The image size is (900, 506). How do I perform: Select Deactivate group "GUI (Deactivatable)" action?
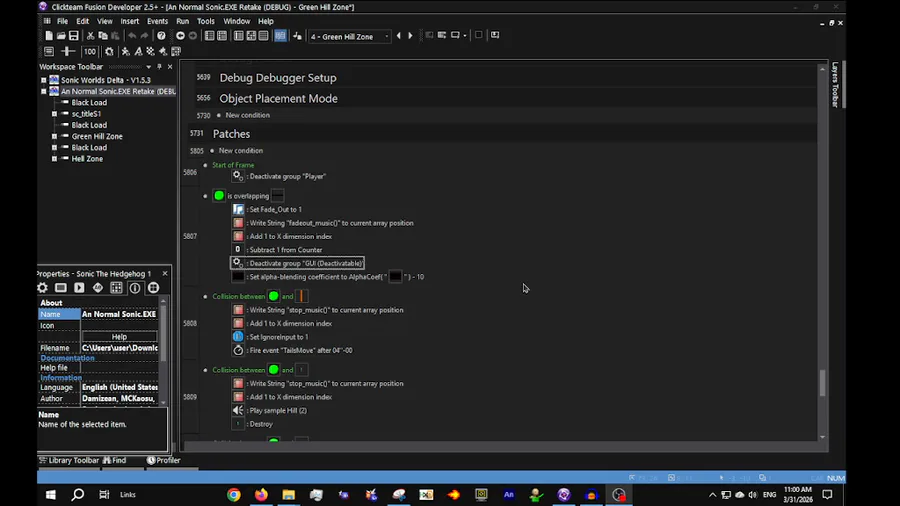click(x=297, y=263)
